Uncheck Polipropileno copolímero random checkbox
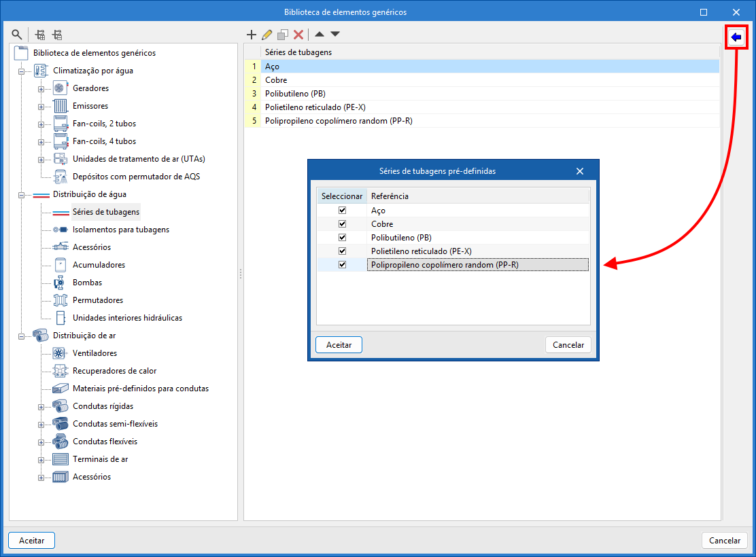Screen dimensions: 756x557 pyautogui.click(x=343, y=264)
